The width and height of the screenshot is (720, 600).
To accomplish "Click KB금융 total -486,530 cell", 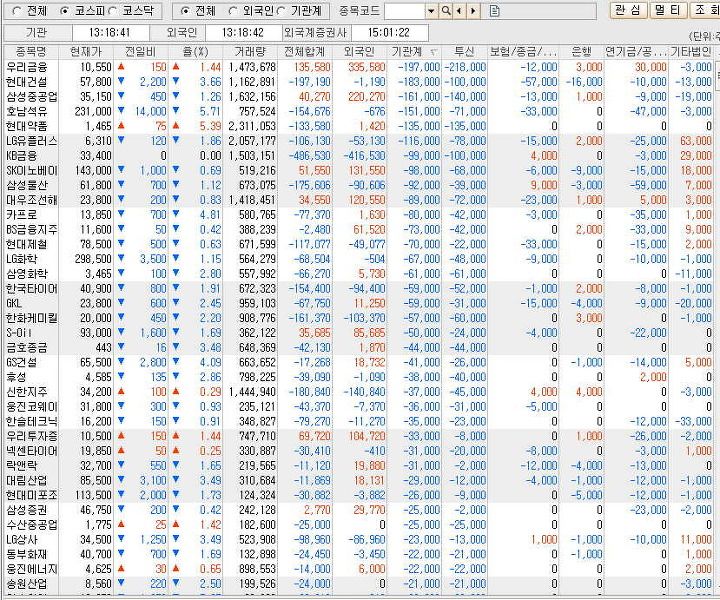I will [309, 156].
